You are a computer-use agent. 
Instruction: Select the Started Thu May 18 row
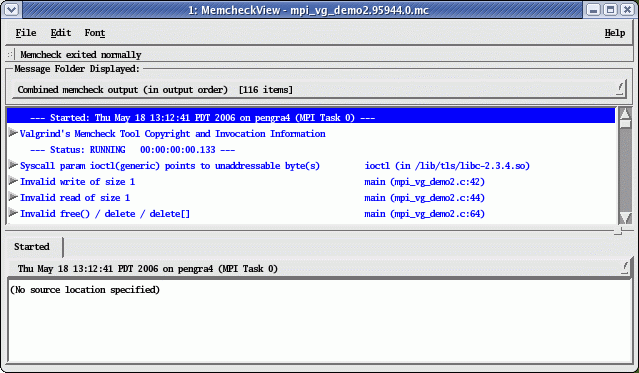coord(311,117)
